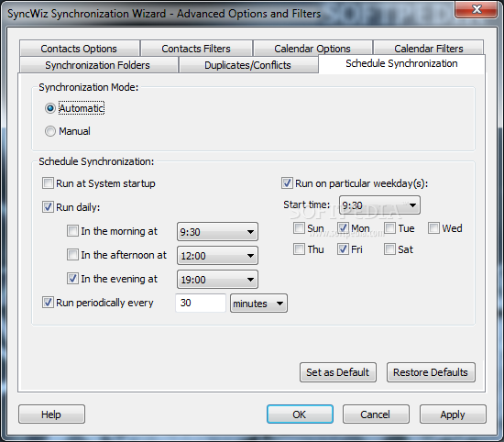
Task: Open the Synchronization Folders tab
Action: tap(98, 65)
